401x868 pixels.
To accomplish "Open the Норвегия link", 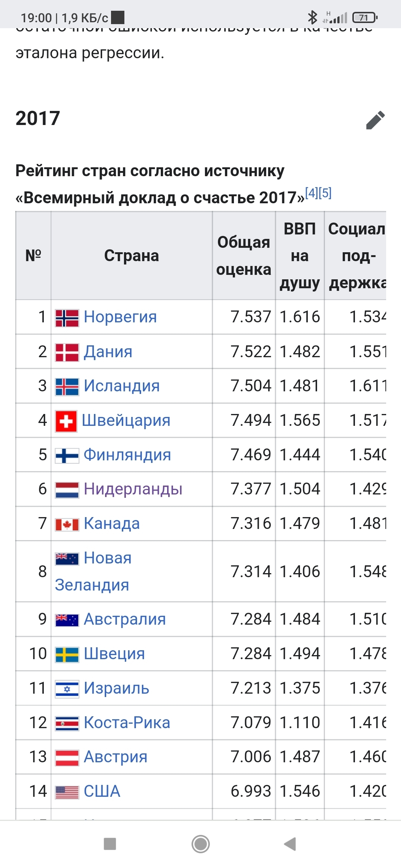I will click(120, 317).
